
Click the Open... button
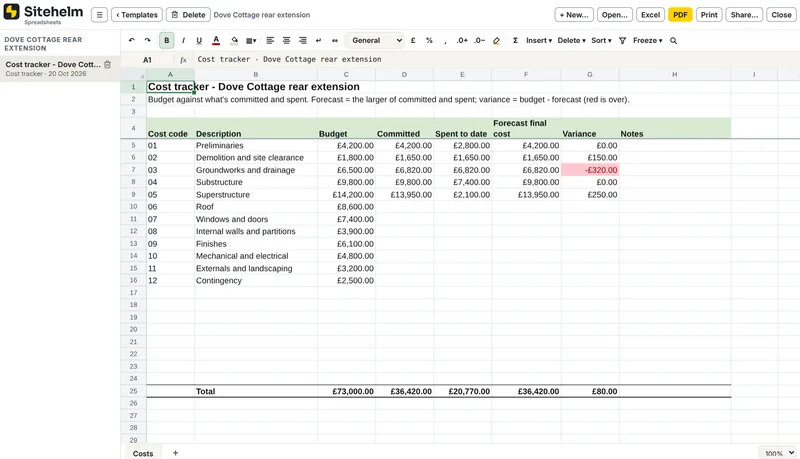click(x=615, y=15)
